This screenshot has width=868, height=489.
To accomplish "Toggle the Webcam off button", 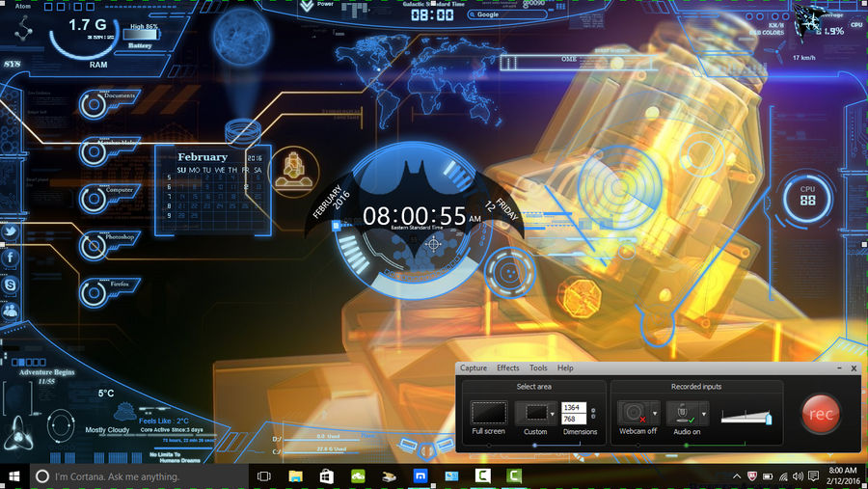I will pos(634,413).
